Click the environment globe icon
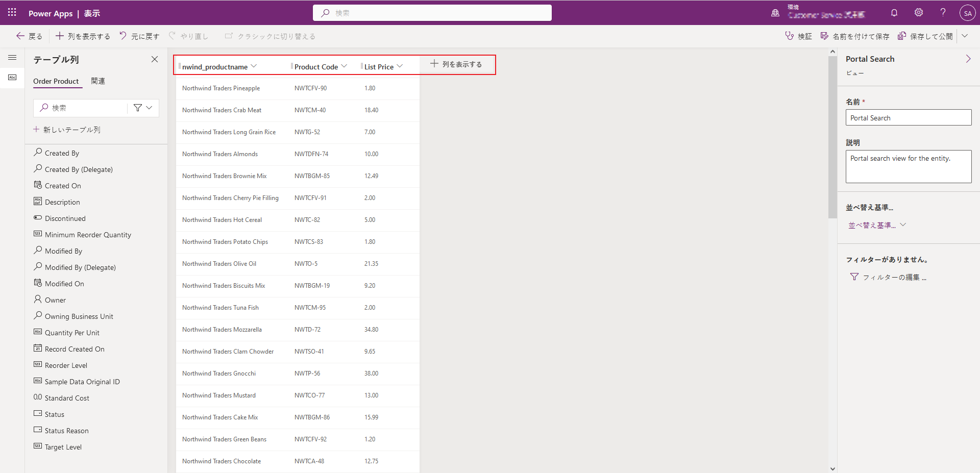Viewport: 980px width, 473px height. click(775, 13)
